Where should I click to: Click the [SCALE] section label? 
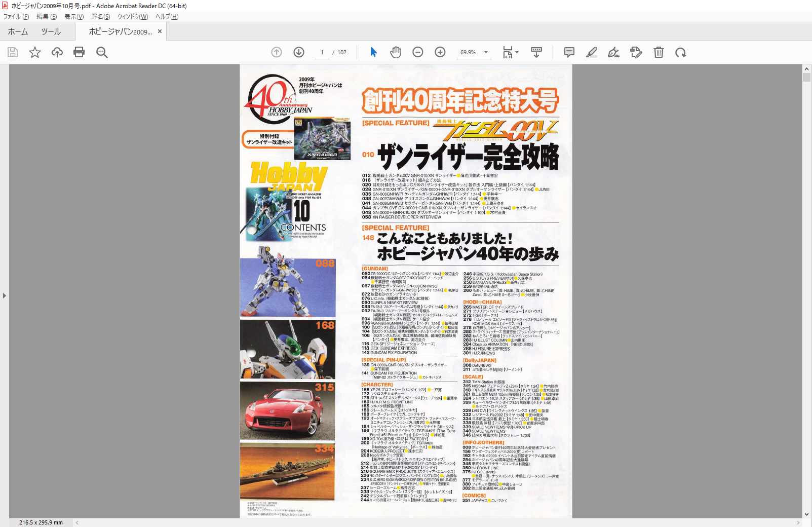pyautogui.click(x=473, y=377)
